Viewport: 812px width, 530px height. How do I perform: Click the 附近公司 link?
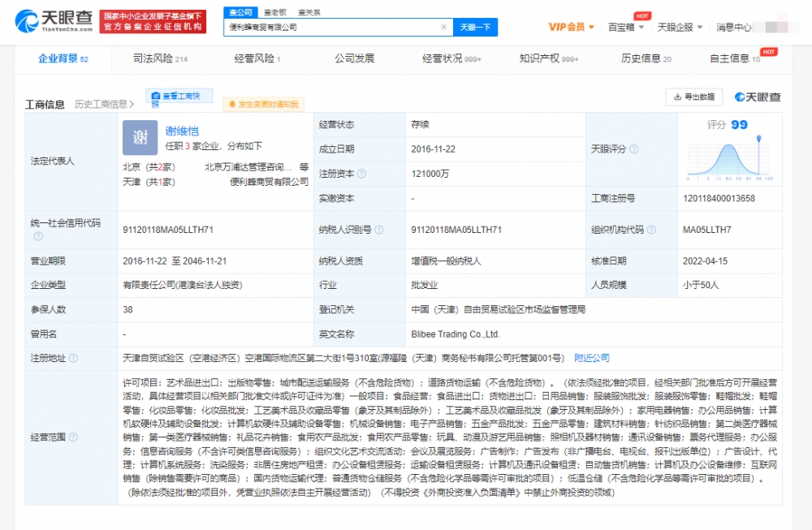click(x=591, y=358)
